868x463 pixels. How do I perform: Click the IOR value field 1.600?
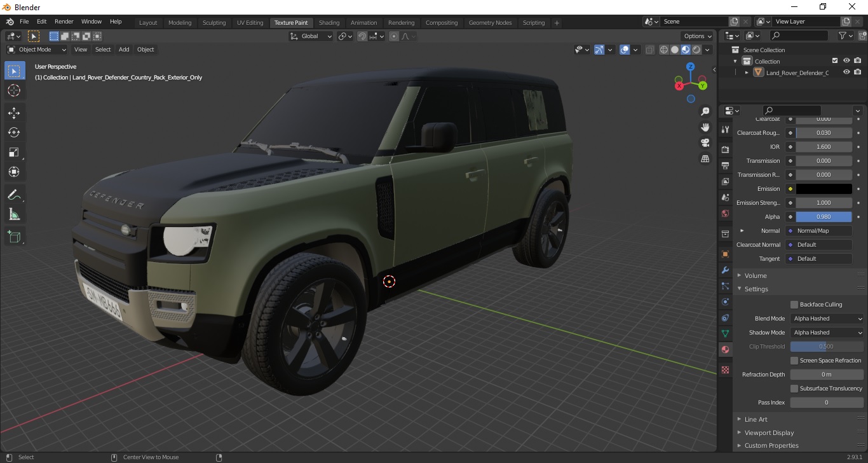(824, 147)
